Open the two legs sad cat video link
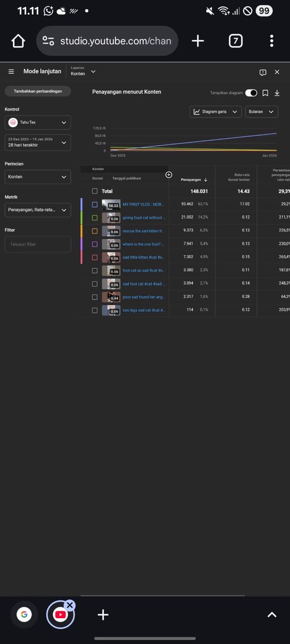The image size is (290, 644). pos(144,310)
